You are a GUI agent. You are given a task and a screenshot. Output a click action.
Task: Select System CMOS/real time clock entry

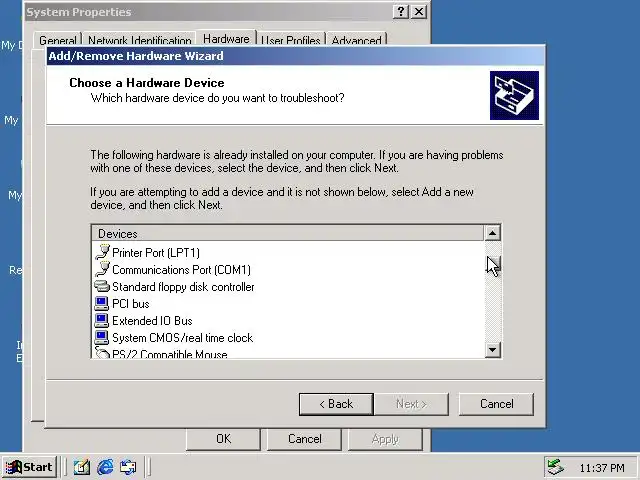pos(182,338)
